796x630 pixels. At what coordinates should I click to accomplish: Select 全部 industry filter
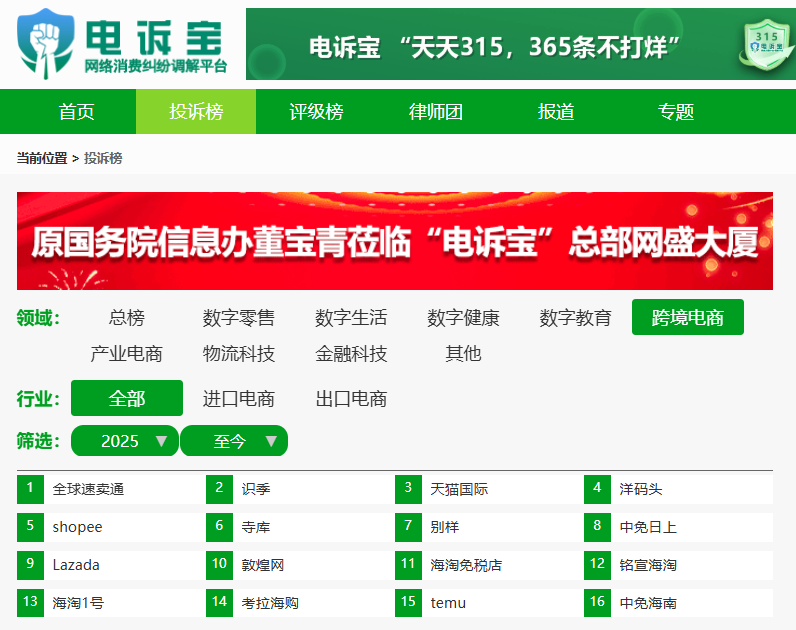[x=127, y=398]
